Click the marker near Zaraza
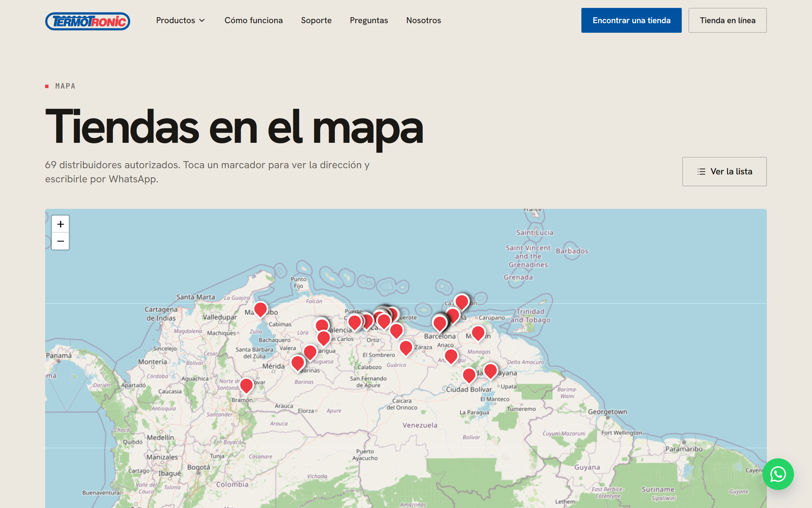This screenshot has width=812, height=508. pos(406,347)
